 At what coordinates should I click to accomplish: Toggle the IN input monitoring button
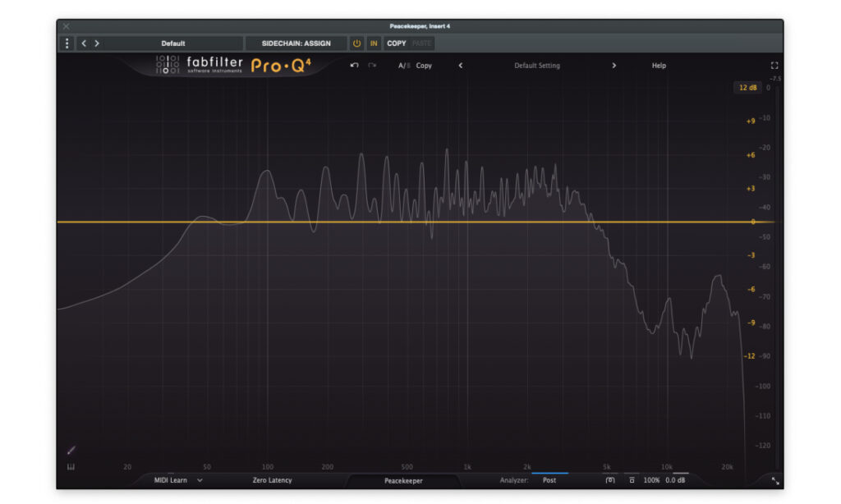coord(374,44)
